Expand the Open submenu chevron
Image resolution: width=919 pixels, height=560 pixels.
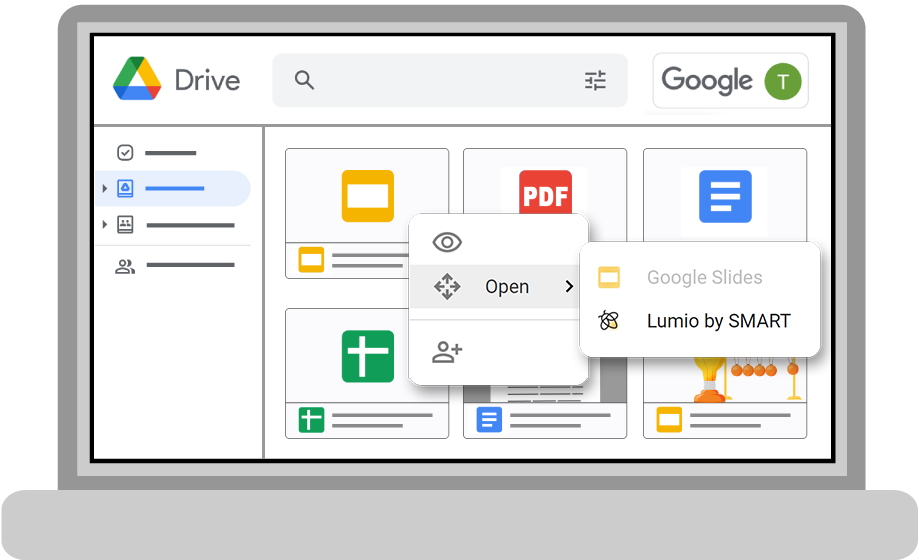point(569,286)
